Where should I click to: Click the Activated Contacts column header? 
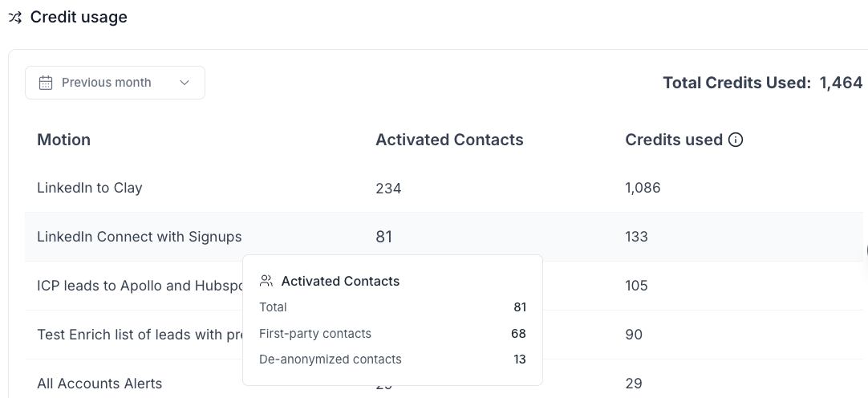click(449, 140)
